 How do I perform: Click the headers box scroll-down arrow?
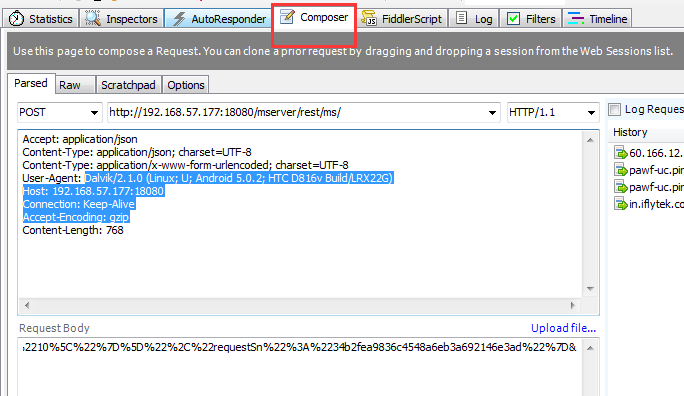tap(590, 289)
